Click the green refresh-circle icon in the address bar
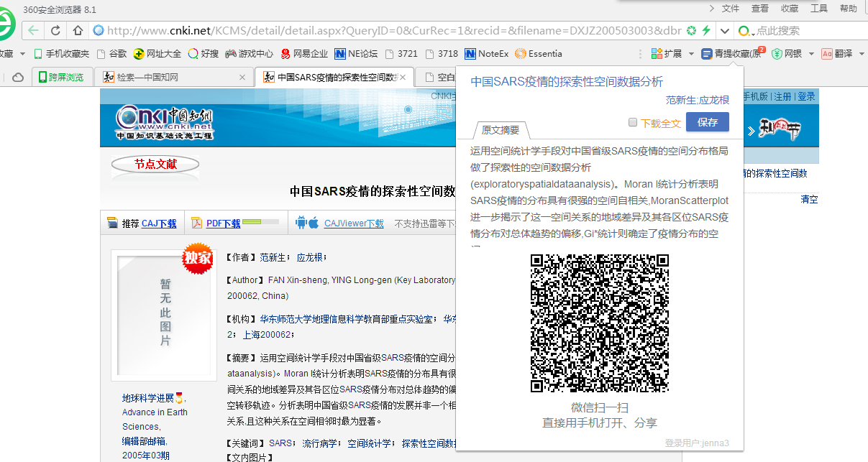The width and height of the screenshot is (868, 462). coord(691,31)
